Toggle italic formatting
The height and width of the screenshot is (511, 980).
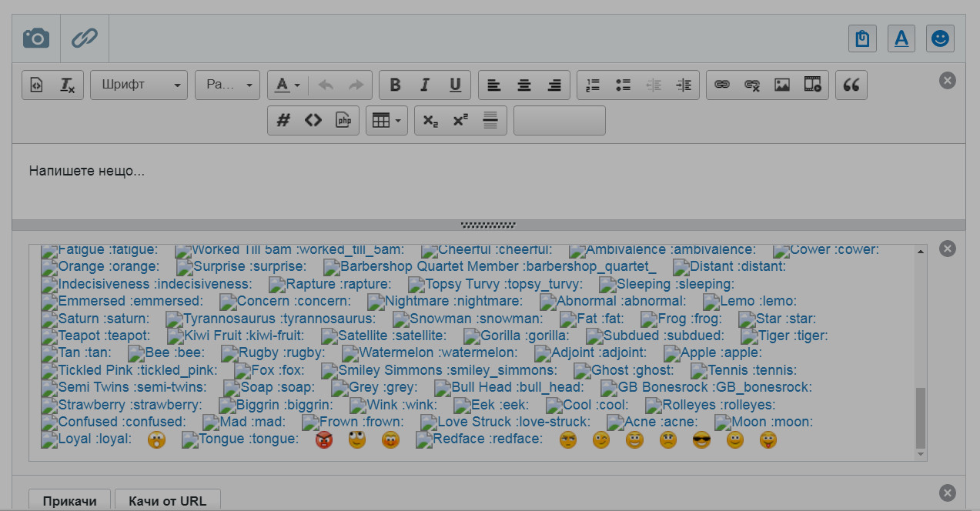click(x=425, y=85)
